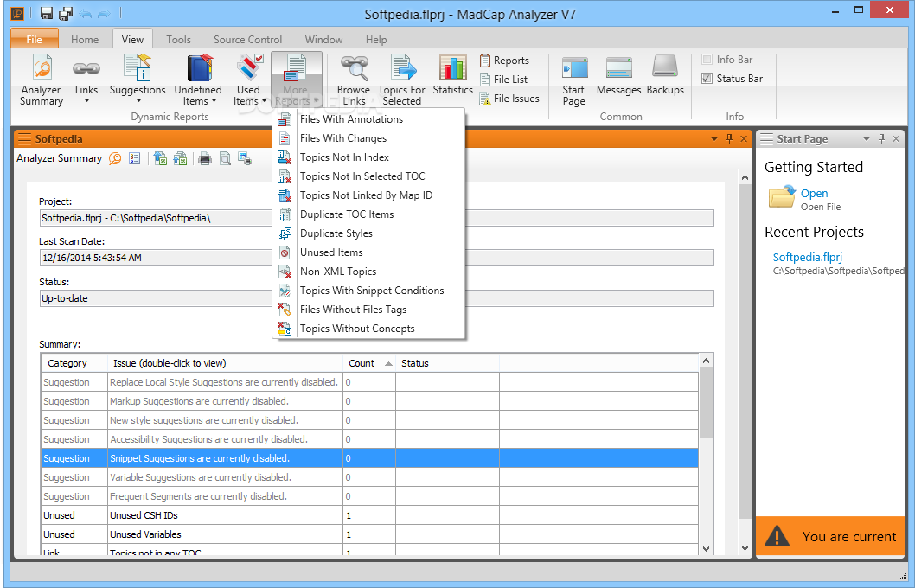Open the Browse Links tool
The image size is (915, 588).
coord(354,80)
